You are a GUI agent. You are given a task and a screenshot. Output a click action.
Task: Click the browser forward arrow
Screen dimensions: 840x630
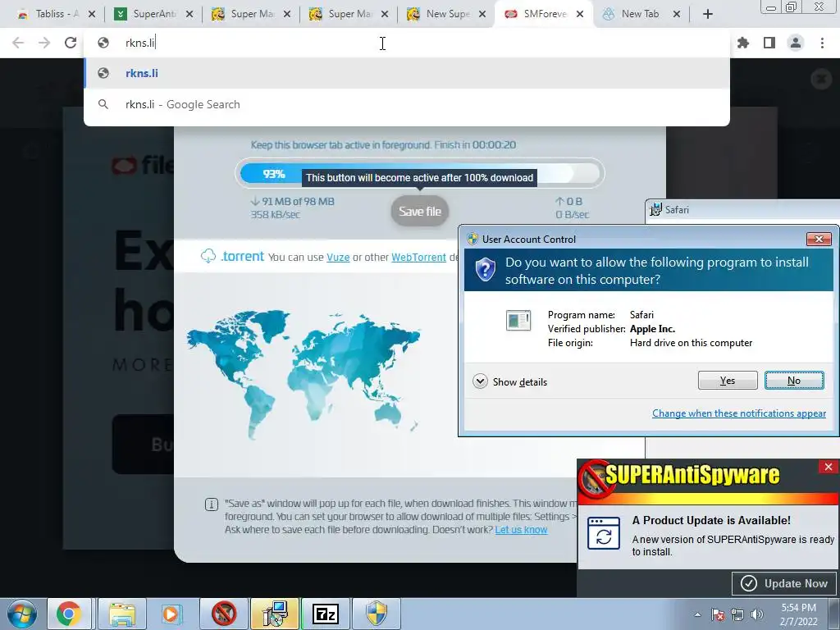point(44,43)
